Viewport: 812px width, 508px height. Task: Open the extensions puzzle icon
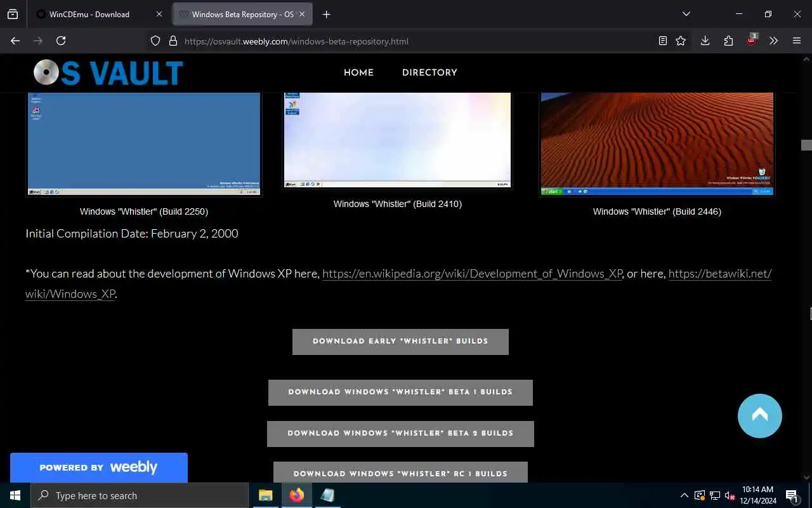click(x=728, y=41)
